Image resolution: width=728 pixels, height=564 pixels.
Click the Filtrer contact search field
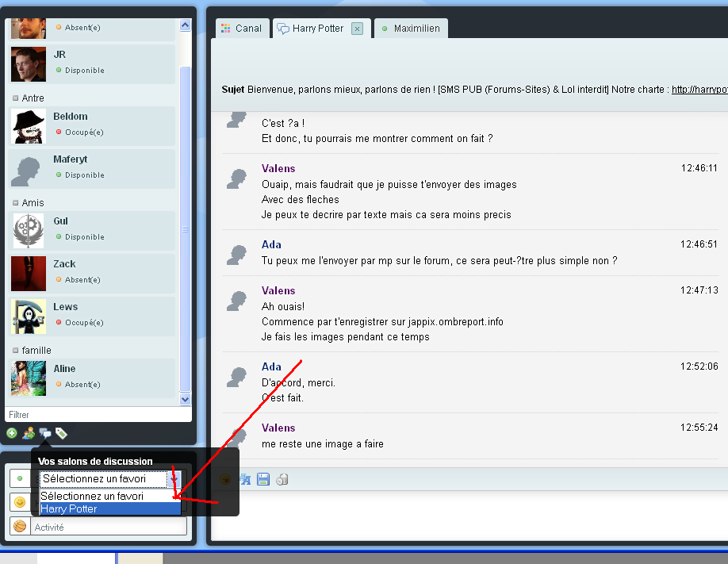coord(95,415)
